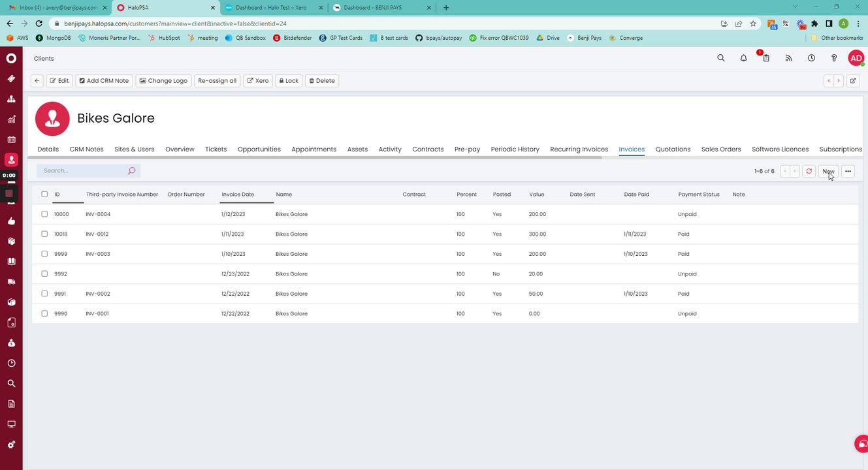Switch to the Tickets tab
This screenshot has width=868, height=470.
(x=216, y=149)
